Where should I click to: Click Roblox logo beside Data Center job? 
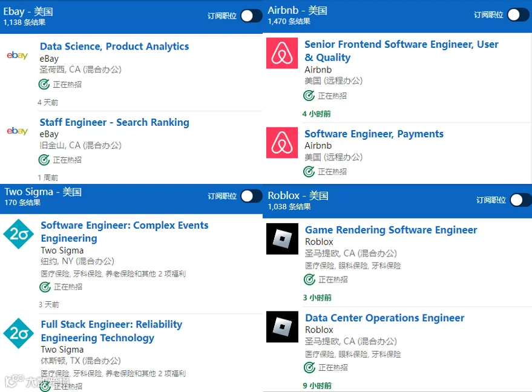(x=282, y=327)
